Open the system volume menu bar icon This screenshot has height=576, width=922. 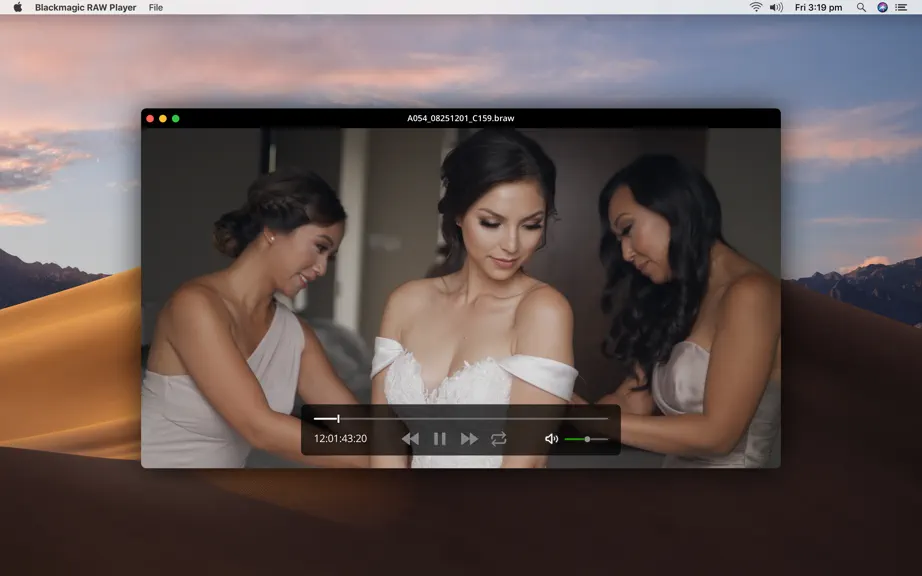pos(776,7)
